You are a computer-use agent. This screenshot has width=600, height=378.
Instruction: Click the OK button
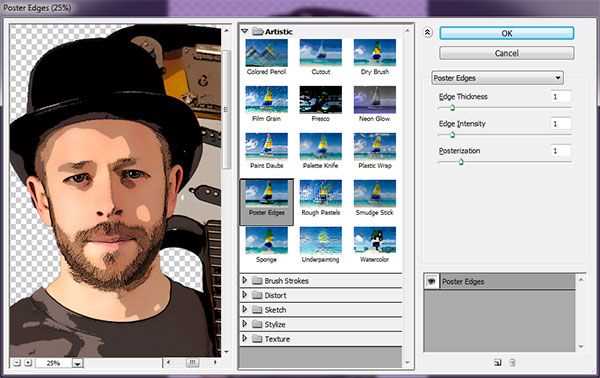(x=507, y=33)
